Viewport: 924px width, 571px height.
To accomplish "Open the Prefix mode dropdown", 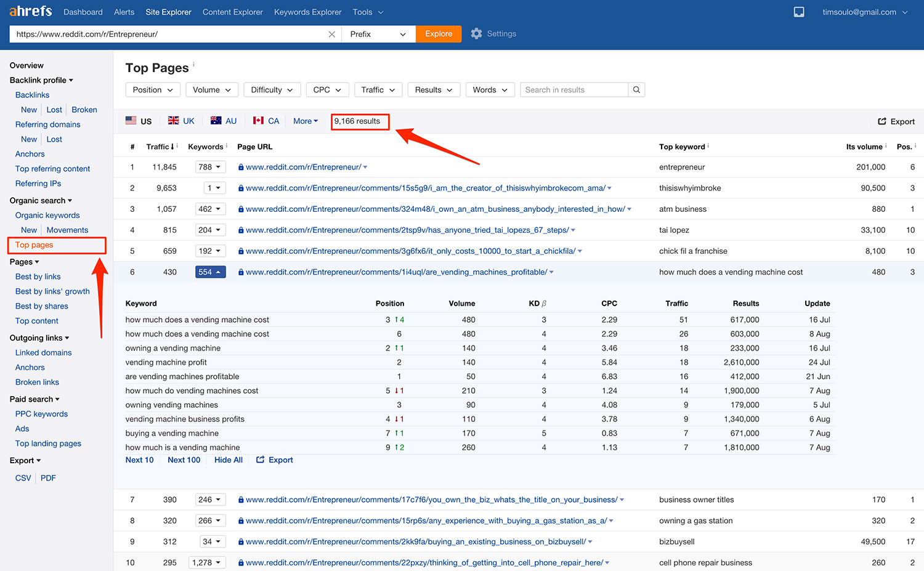I will pos(379,34).
